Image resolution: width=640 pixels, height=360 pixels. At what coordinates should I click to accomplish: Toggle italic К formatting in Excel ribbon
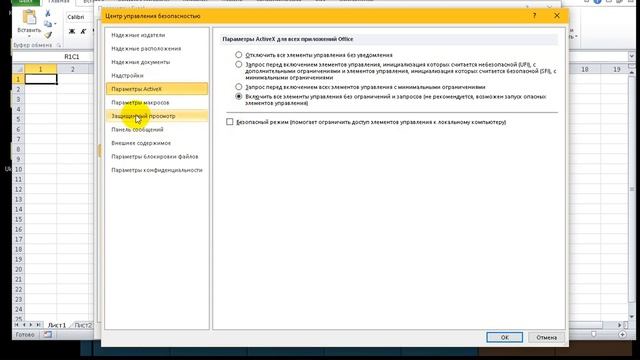(83, 31)
